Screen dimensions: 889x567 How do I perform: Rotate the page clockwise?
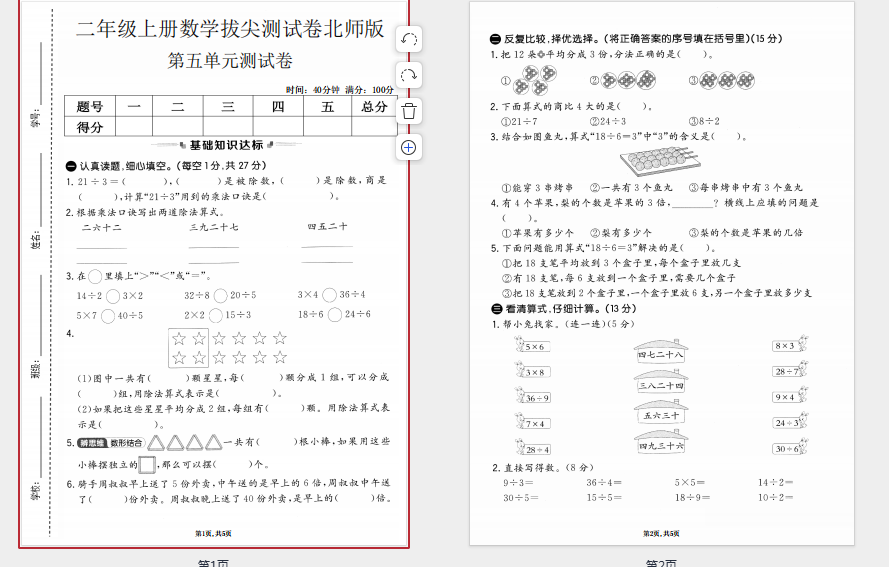pyautogui.click(x=408, y=75)
